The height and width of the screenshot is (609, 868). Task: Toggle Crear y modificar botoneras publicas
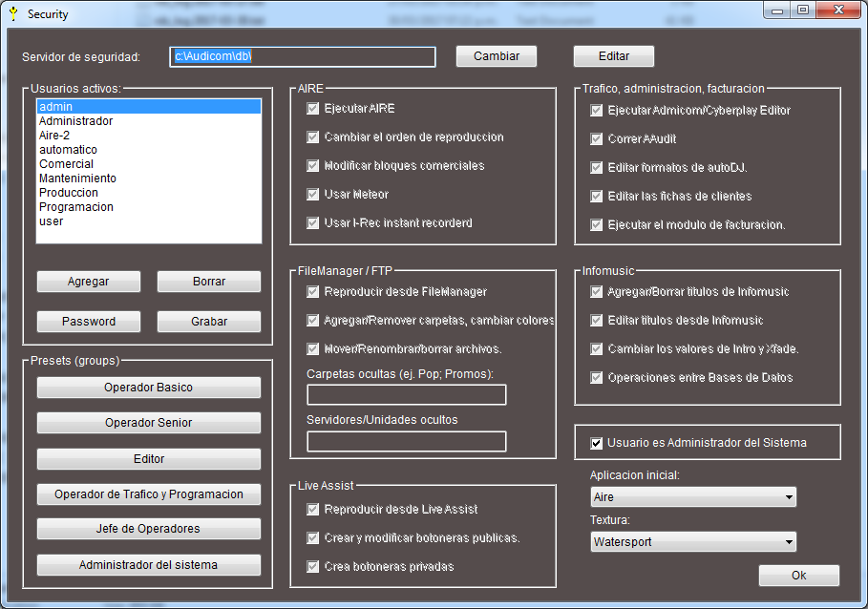313,538
